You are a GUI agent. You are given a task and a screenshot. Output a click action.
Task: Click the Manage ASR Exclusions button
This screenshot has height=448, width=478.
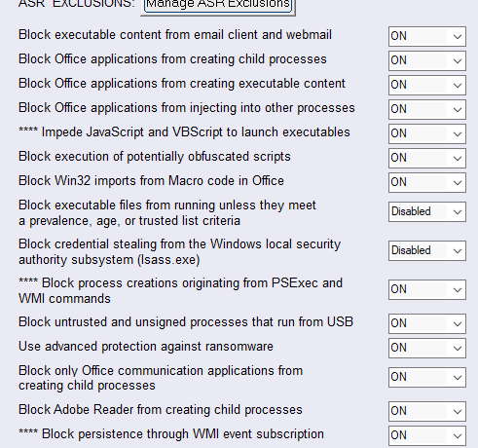click(218, 5)
